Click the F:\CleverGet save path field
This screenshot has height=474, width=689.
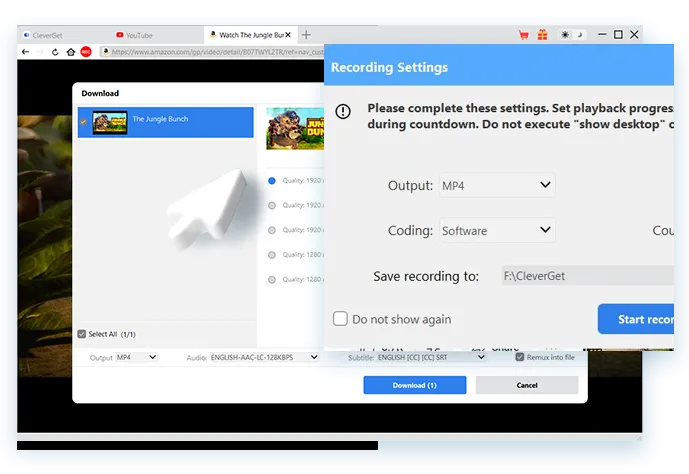(587, 276)
